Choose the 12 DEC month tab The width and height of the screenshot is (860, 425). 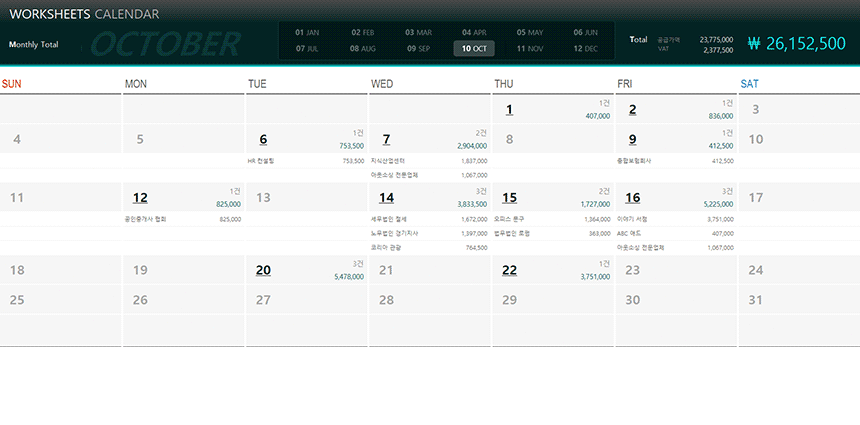tap(585, 48)
